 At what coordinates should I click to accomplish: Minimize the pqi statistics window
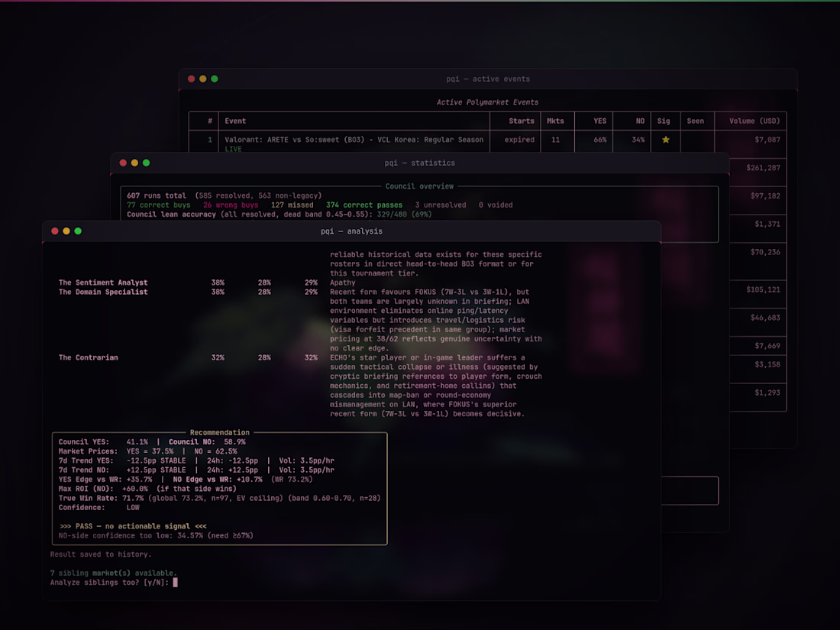(x=134, y=163)
